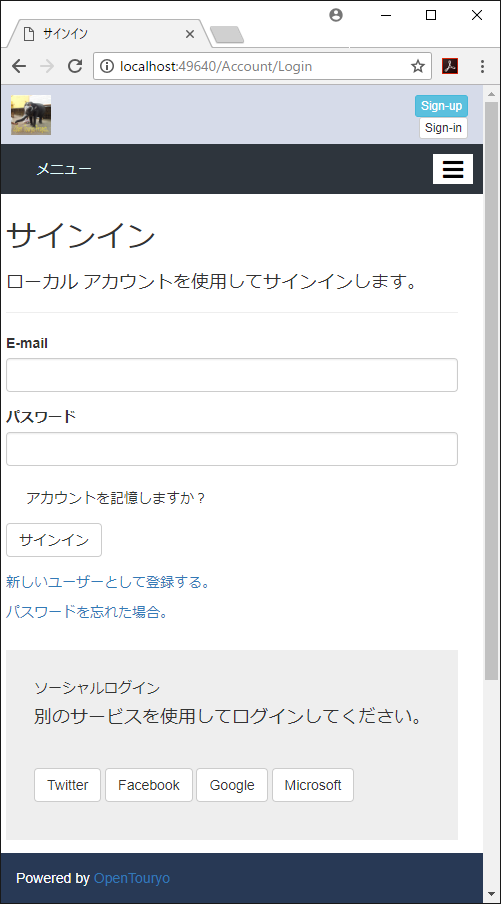Image resolution: width=501 pixels, height=904 pixels.
Task: Click the vertical scrollbar thumb
Action: tap(491, 391)
